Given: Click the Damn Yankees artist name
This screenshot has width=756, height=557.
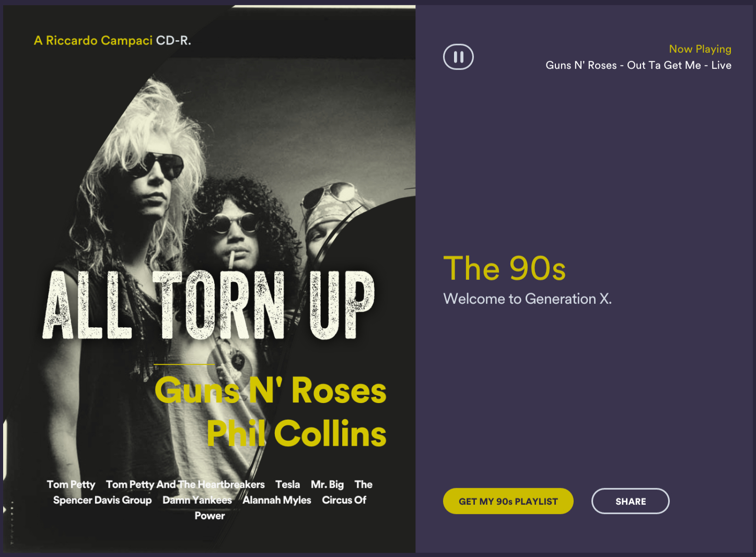Looking at the screenshot, I should (x=197, y=500).
